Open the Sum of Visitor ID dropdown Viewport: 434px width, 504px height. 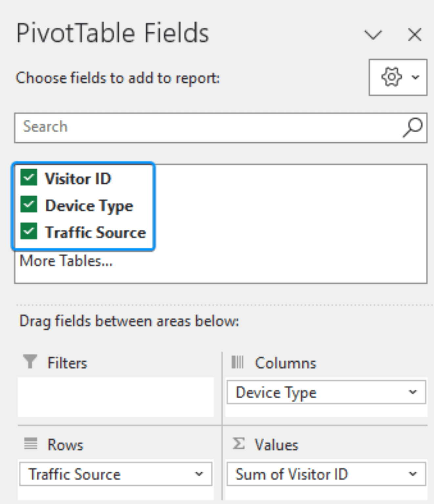(x=413, y=474)
